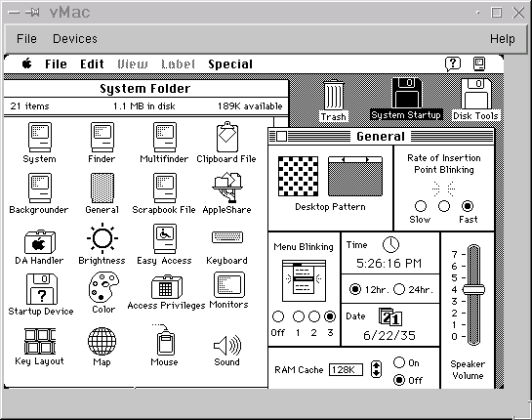Open the Finder File menu
The height and width of the screenshot is (420, 532).
[x=56, y=64]
